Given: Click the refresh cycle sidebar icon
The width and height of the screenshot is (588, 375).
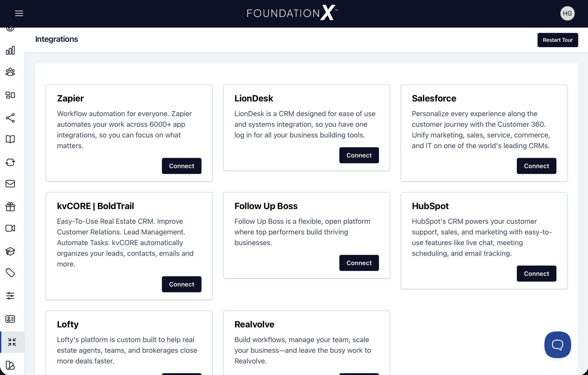Looking at the screenshot, I should (10, 162).
